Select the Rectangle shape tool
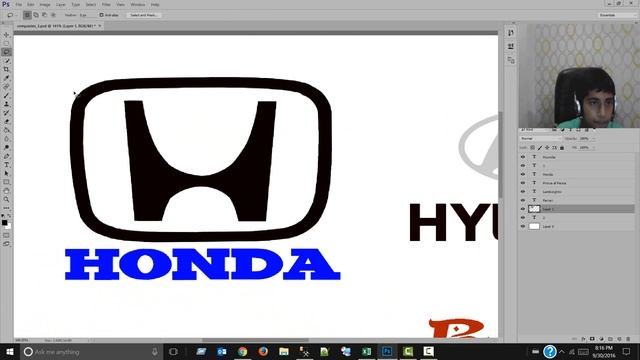 tap(6, 182)
